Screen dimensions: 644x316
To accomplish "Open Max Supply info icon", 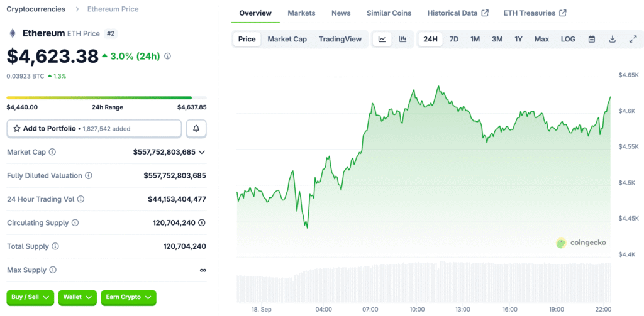I will click(x=53, y=270).
